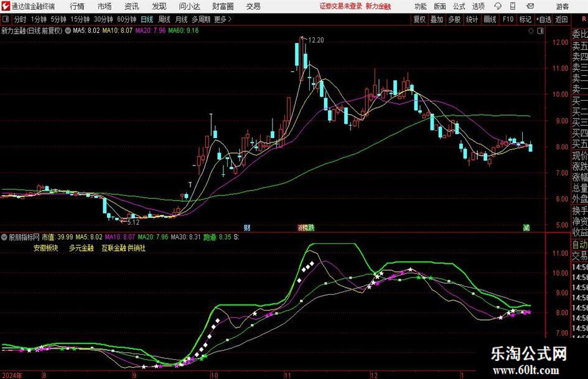
Task: Open the 版面 menu
Action: coord(440,6)
